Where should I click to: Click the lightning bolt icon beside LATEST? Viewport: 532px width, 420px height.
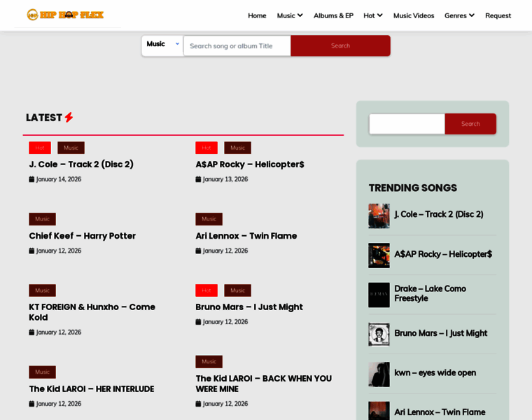pos(69,118)
